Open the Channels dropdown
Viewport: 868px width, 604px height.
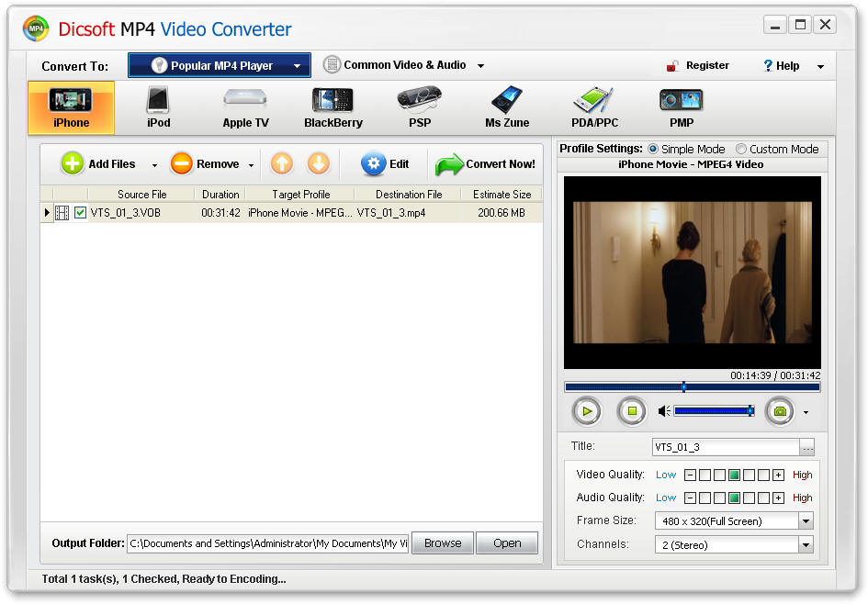(x=806, y=545)
